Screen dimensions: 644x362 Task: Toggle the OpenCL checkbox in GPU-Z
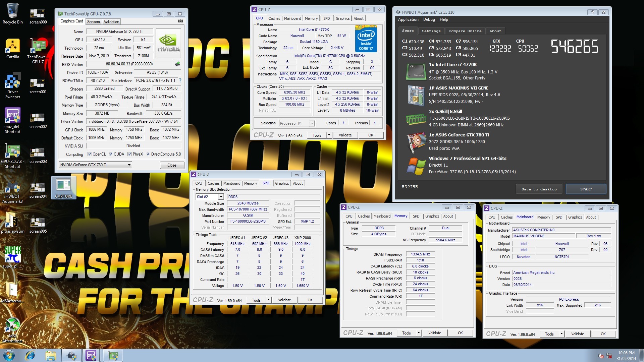[90, 154]
